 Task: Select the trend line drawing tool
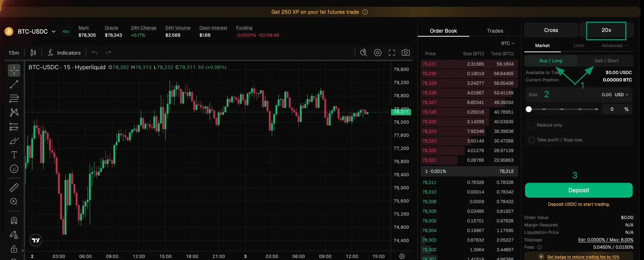pyautogui.click(x=14, y=85)
